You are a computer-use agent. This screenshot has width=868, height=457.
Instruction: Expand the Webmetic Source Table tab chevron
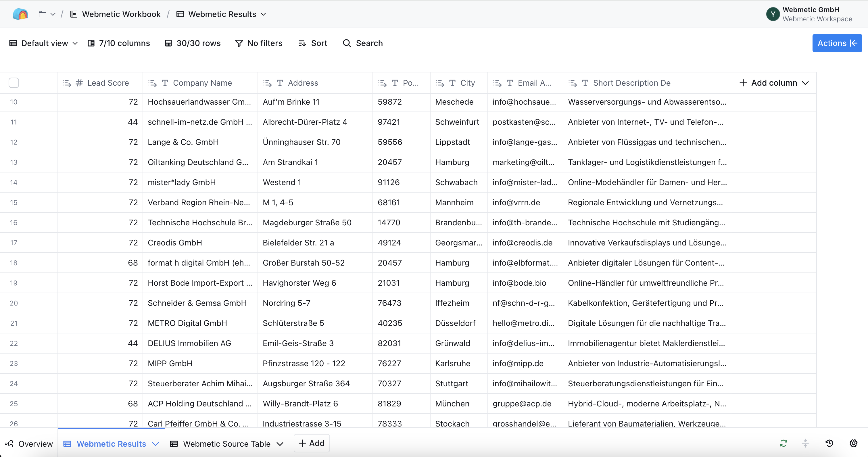[x=280, y=444]
